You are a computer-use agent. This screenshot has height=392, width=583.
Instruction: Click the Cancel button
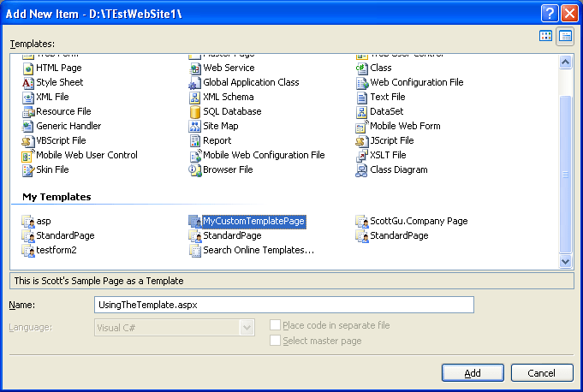[541, 373]
